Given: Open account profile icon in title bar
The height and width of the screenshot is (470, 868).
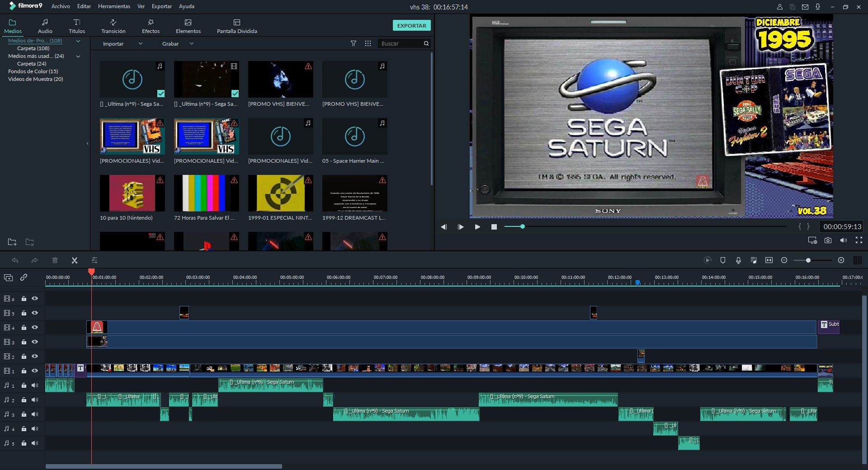Looking at the screenshot, I should [780, 7].
